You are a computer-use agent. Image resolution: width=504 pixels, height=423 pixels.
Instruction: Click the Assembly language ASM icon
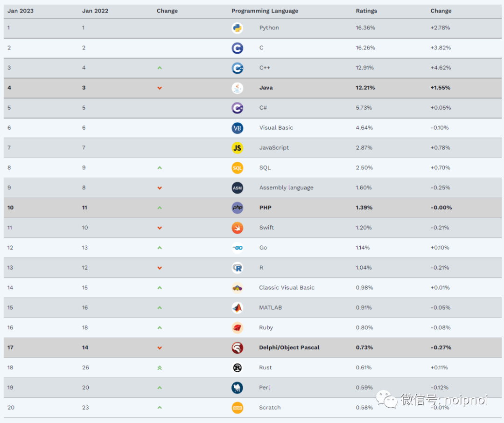tap(238, 188)
